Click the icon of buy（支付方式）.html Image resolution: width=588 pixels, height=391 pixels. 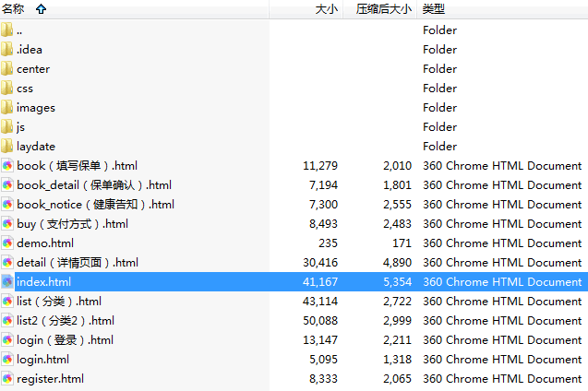point(7,224)
